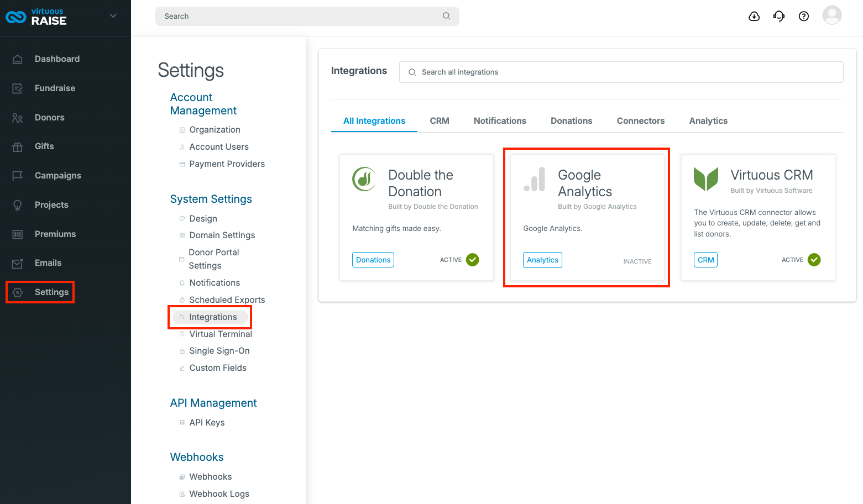Image resolution: width=863 pixels, height=504 pixels.
Task: Click Double the Donation active checkmark
Action: pyautogui.click(x=473, y=260)
